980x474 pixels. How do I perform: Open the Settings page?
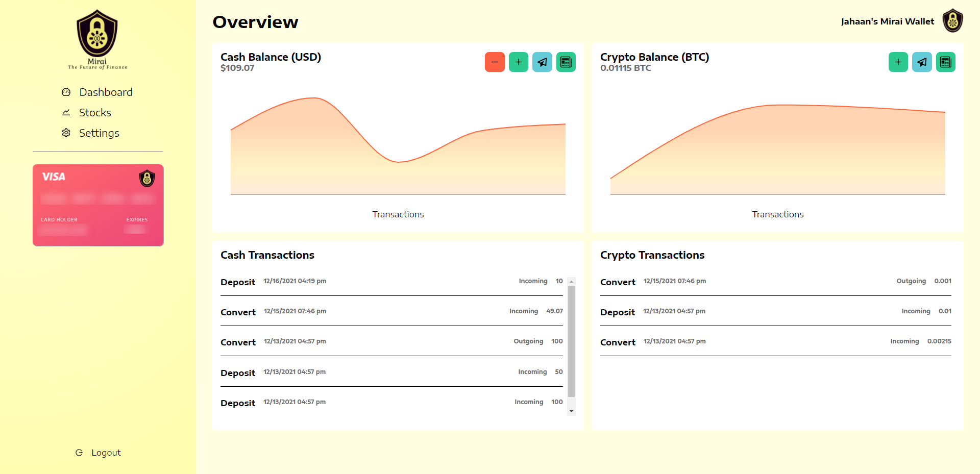99,133
